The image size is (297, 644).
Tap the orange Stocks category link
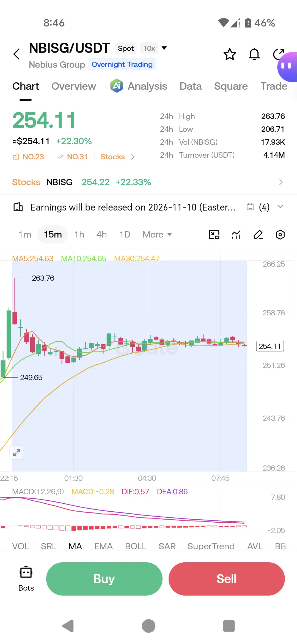(x=113, y=157)
